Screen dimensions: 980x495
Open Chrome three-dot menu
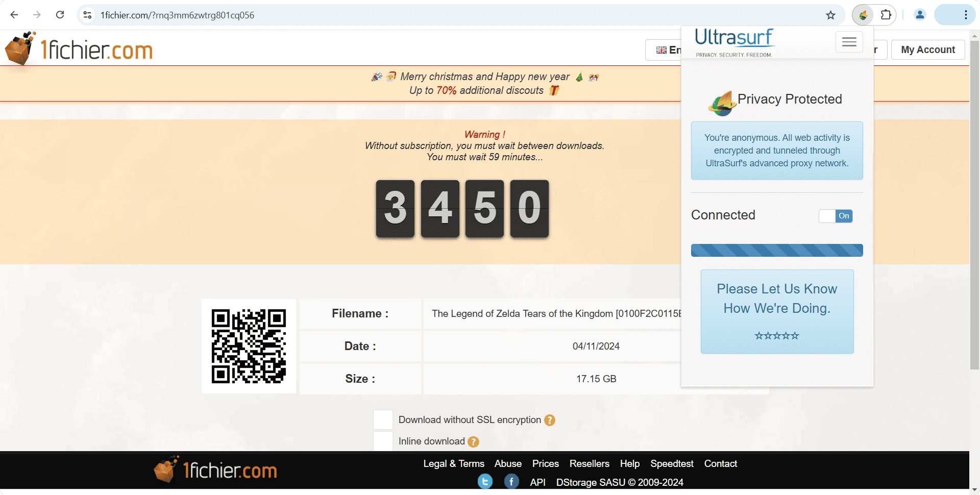(966, 15)
